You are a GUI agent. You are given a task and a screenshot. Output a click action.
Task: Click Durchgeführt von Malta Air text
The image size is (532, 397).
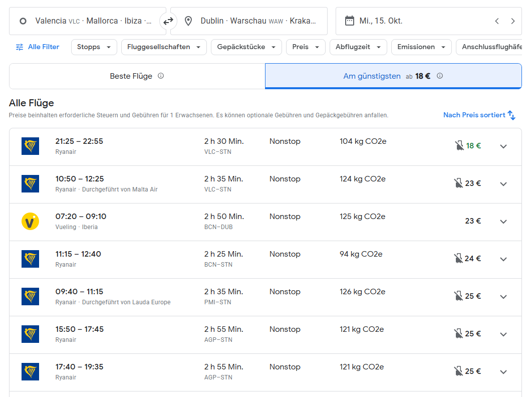pos(120,189)
